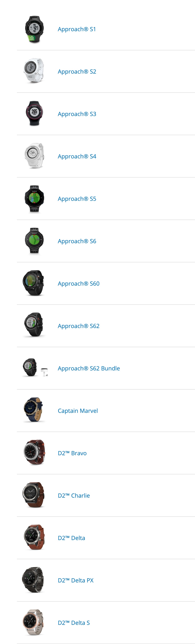This screenshot has height=644, width=195.
Task: Open the Approach® S2 link
Action: (x=77, y=72)
